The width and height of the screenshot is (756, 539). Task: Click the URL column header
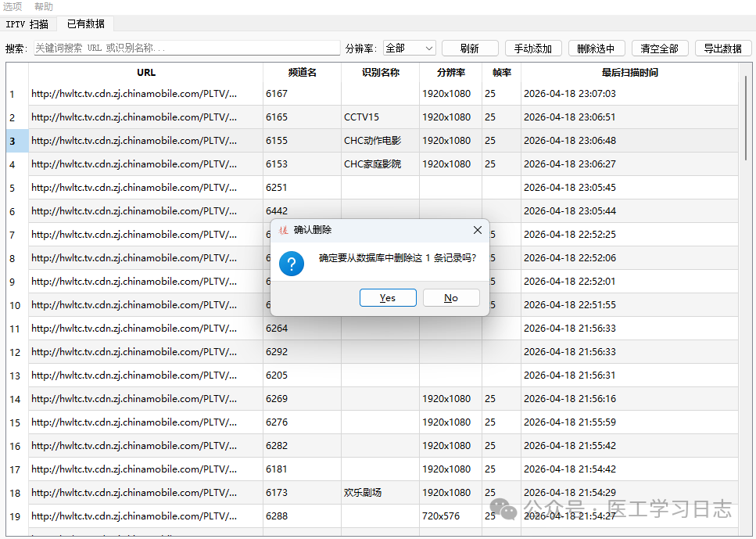pyautogui.click(x=145, y=72)
